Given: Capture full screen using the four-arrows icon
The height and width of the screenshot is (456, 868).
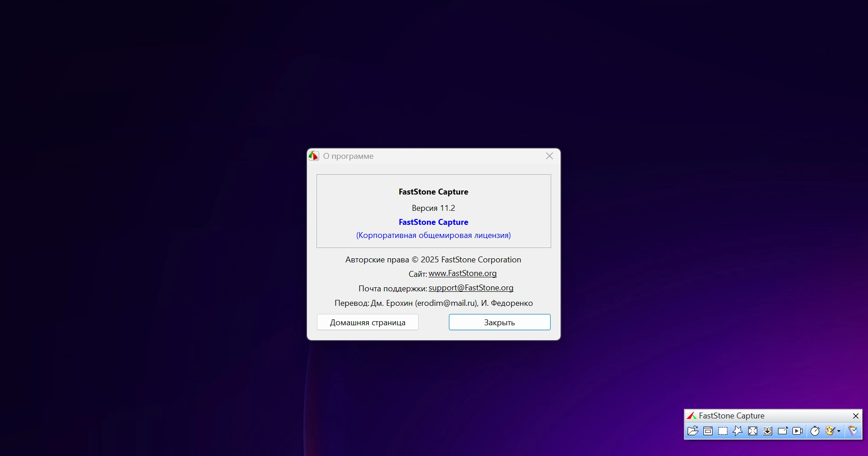Looking at the screenshot, I should pyautogui.click(x=753, y=431).
